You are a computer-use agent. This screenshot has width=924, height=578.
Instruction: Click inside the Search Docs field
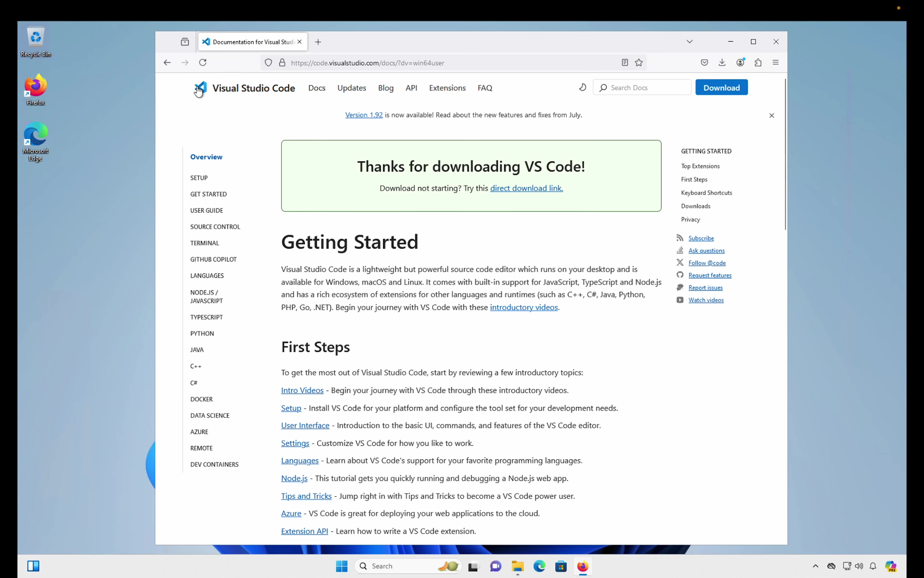tap(642, 87)
